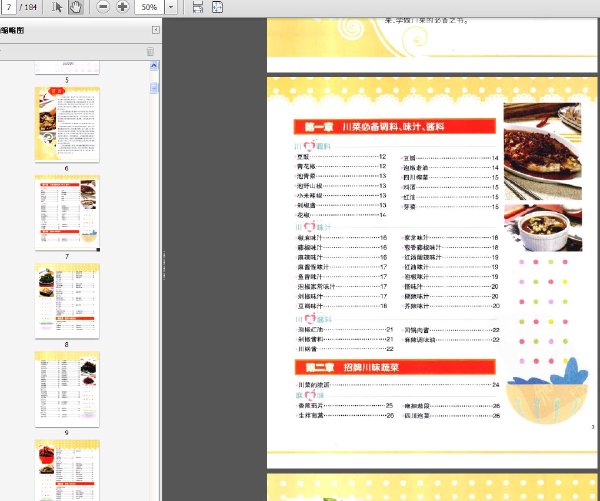The image size is (600, 501).
Task: Click the 芥辣味汁 contents entry
Action: click(x=452, y=306)
